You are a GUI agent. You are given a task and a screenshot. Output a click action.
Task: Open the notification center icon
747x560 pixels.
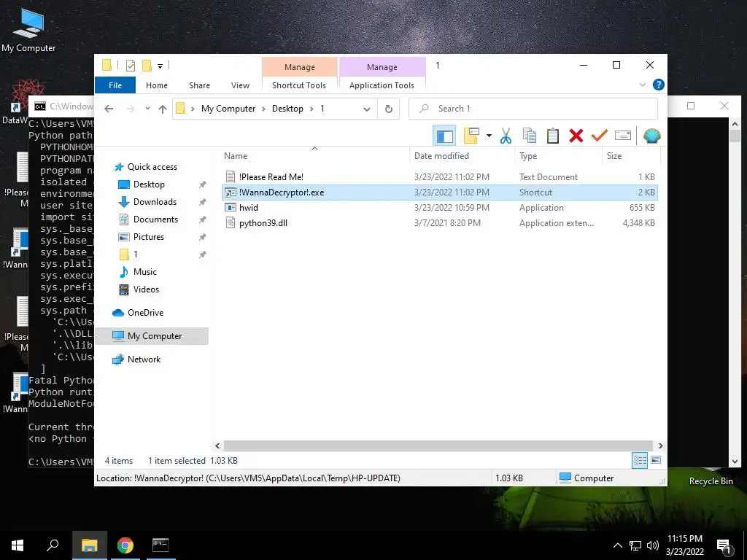(x=724, y=545)
